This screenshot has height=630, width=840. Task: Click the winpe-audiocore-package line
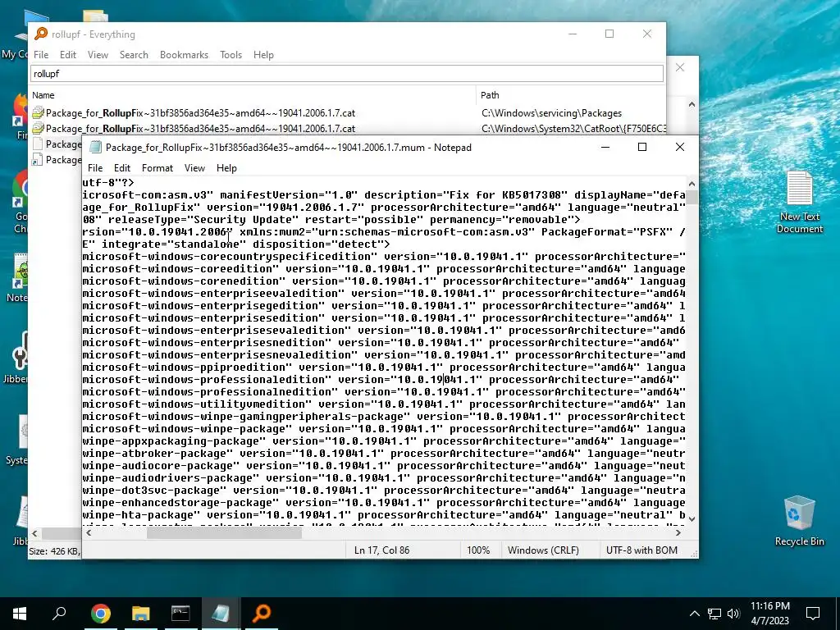click(x=384, y=466)
